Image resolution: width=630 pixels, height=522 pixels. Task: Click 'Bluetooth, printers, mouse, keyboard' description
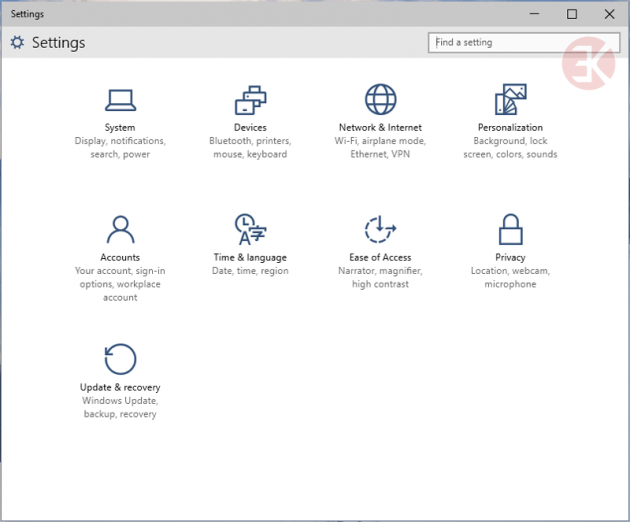pyautogui.click(x=250, y=147)
